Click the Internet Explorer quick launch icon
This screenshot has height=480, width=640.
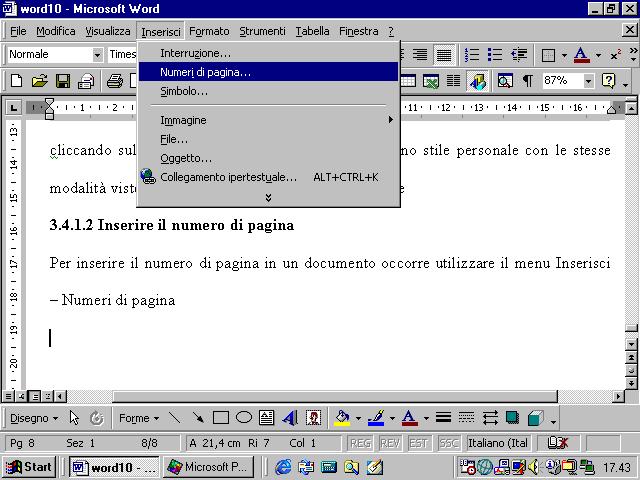point(283,467)
